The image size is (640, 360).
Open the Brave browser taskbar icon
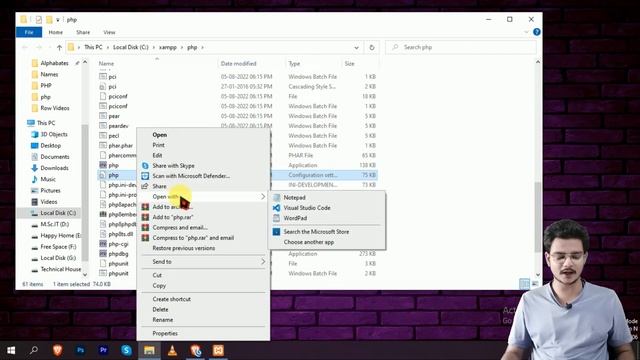click(x=58, y=350)
